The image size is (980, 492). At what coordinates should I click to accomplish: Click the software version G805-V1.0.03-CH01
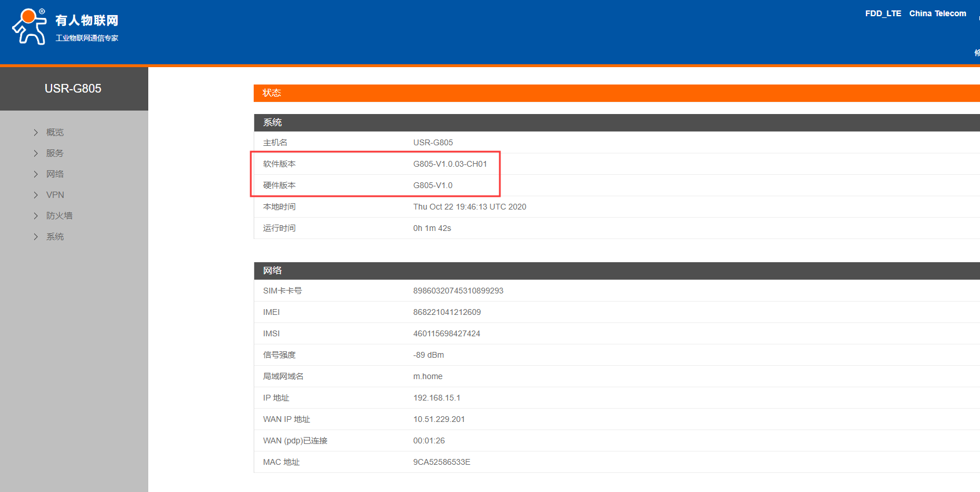click(x=449, y=164)
